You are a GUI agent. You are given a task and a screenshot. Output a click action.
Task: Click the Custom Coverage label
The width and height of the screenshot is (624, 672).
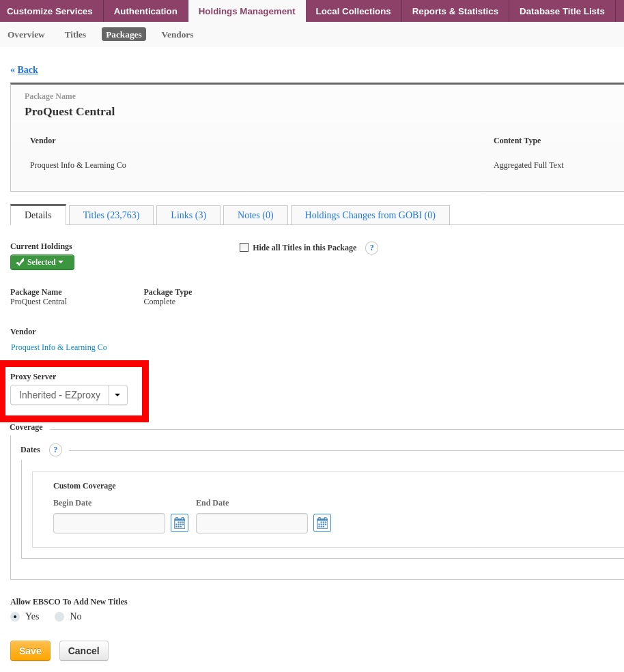85,486
